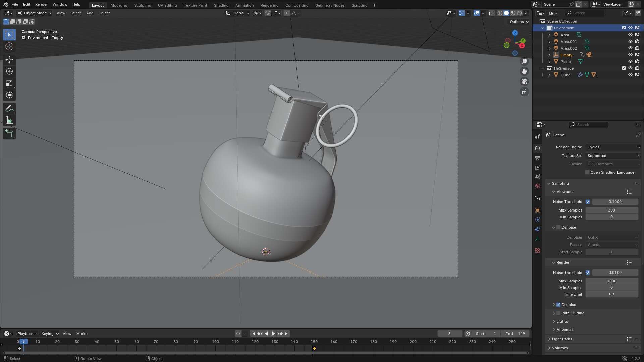Hide the Plane object in viewport
Viewport: 644px width, 362px height.
(630, 62)
